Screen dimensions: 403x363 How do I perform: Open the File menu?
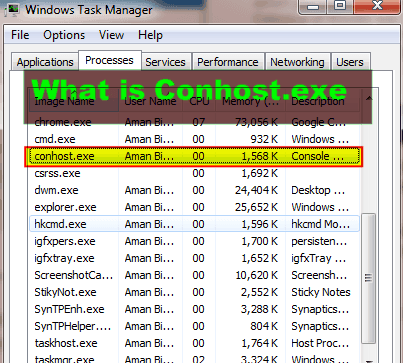20,35
